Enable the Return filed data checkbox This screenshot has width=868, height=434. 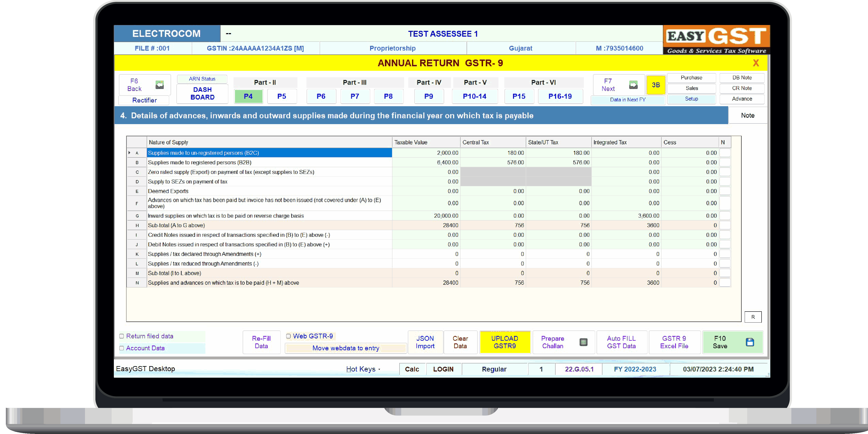(122, 336)
